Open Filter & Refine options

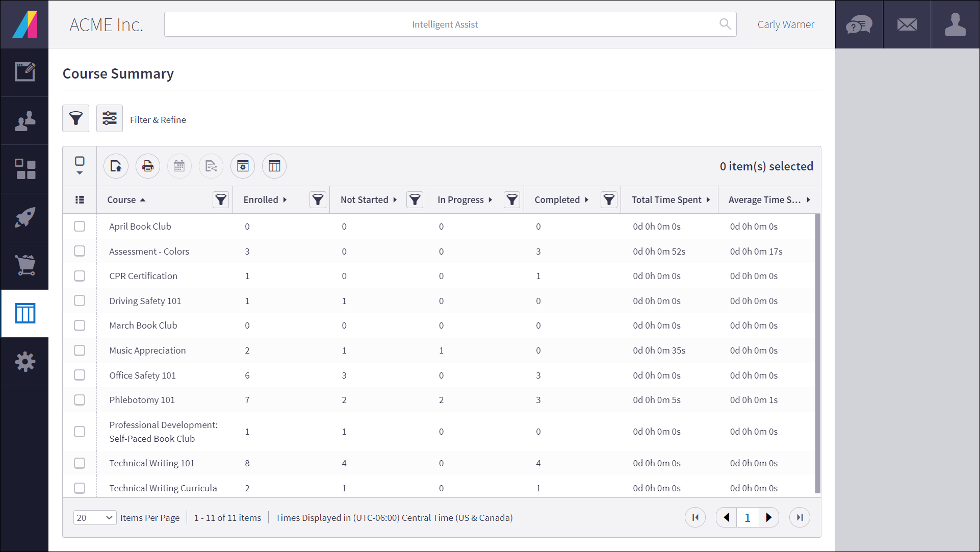click(110, 118)
